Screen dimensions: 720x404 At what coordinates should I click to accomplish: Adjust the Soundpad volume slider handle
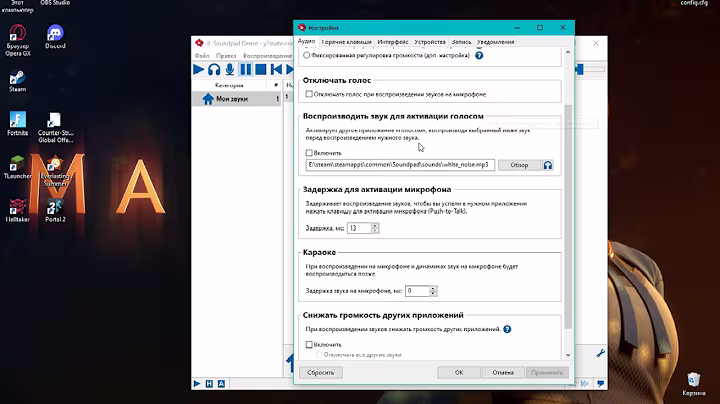pos(579,69)
